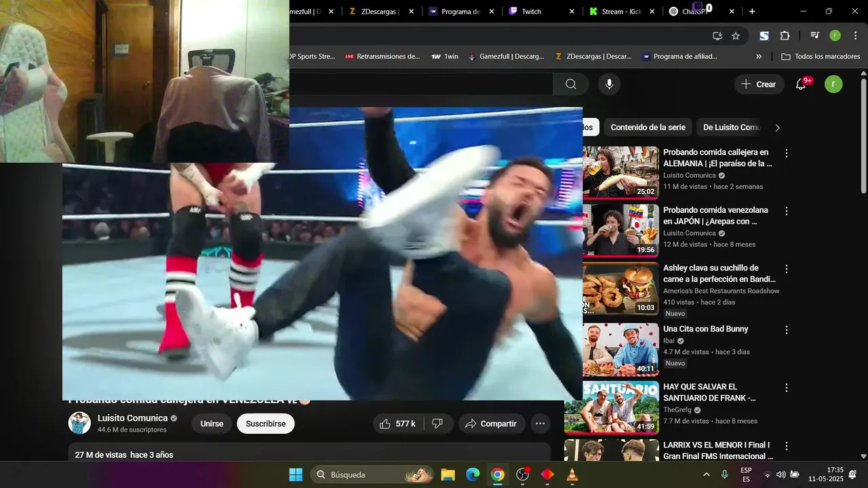Open options for Ashley clava su cuchillo video
This screenshot has width=868, height=488.
787,269
